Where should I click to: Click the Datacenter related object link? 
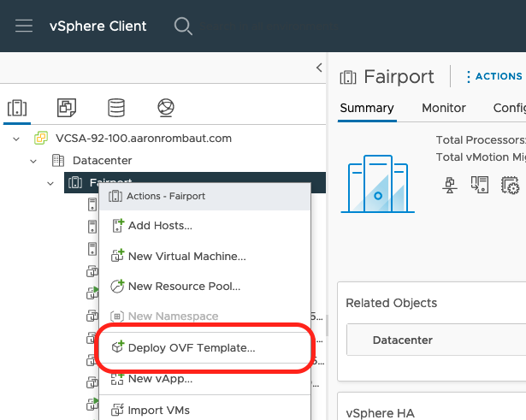point(403,340)
